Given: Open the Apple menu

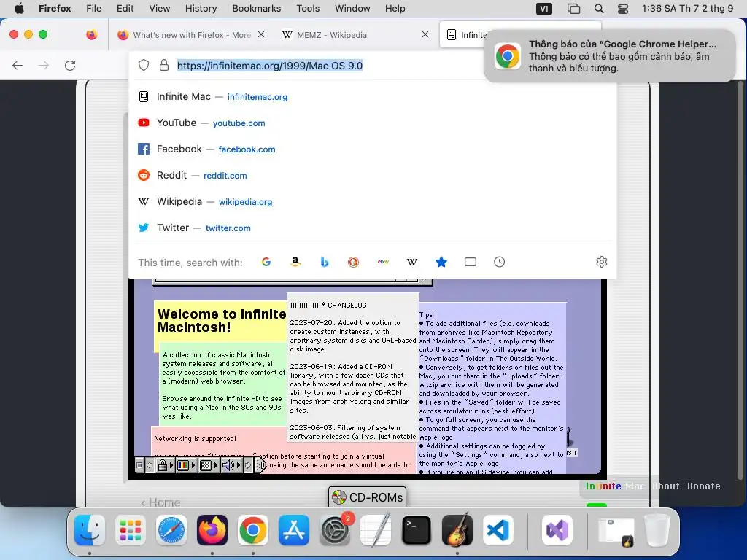Looking at the screenshot, I should [x=19, y=9].
